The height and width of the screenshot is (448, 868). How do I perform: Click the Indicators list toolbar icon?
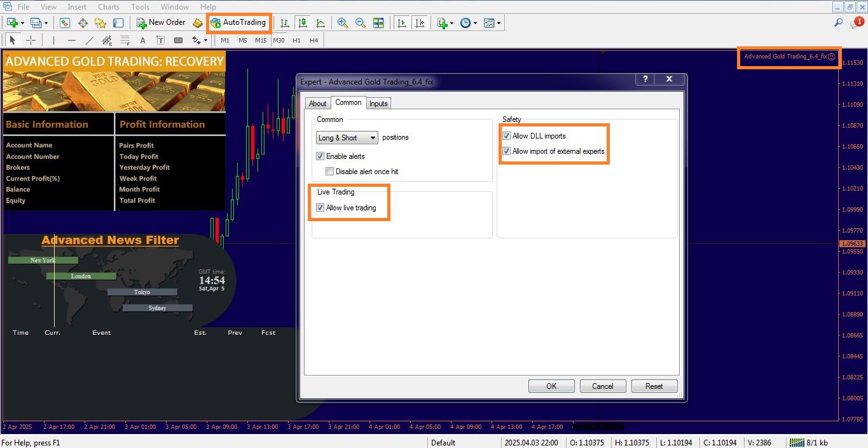point(443,23)
